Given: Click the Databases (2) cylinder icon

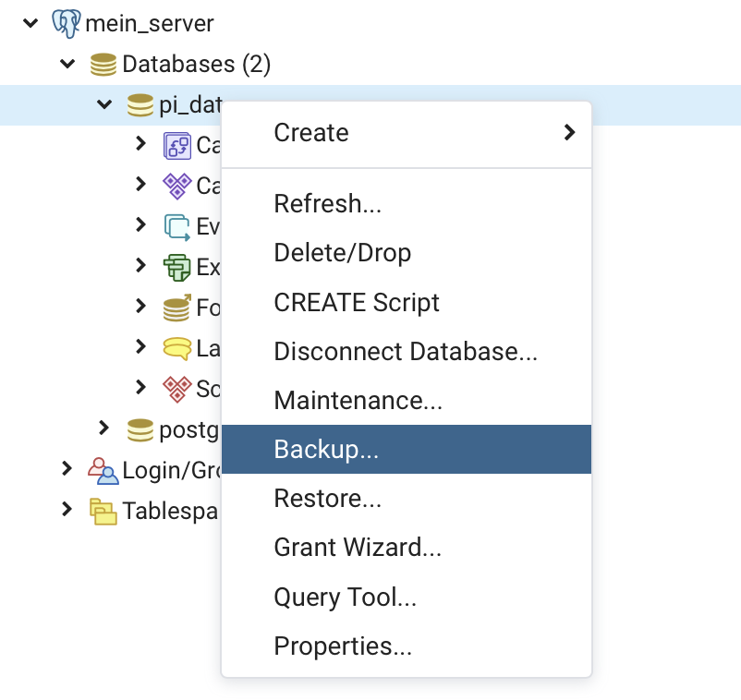Looking at the screenshot, I should pyautogui.click(x=103, y=65).
